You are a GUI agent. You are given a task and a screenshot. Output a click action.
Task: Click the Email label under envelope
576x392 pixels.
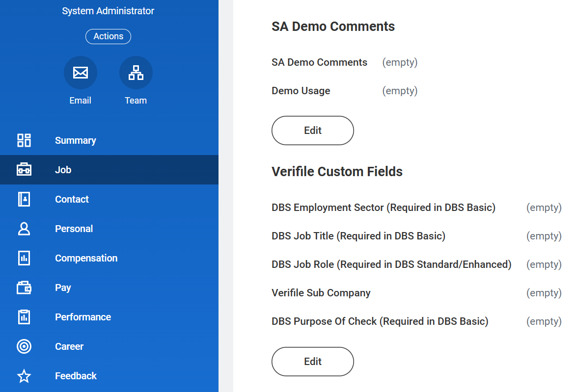pos(81,101)
